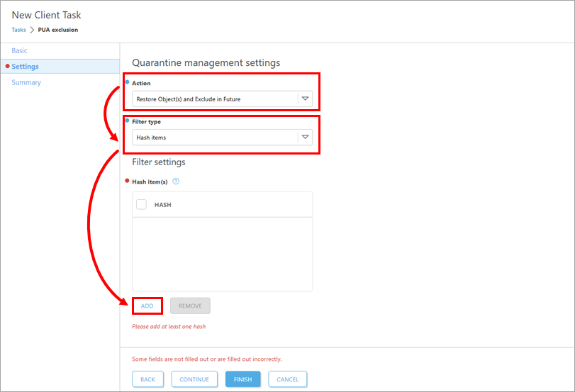This screenshot has height=392, width=575.
Task: Click the PUA exclusion breadcrumb title
Action: click(58, 30)
